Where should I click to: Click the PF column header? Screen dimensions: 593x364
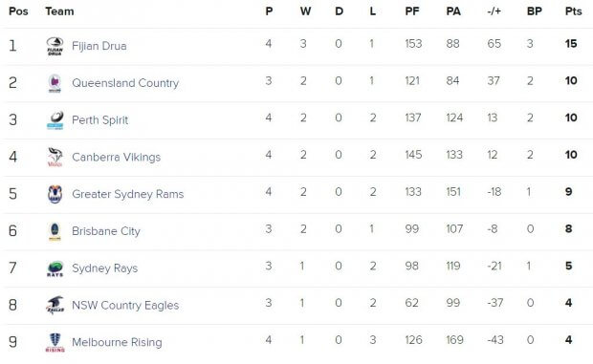pyautogui.click(x=412, y=11)
